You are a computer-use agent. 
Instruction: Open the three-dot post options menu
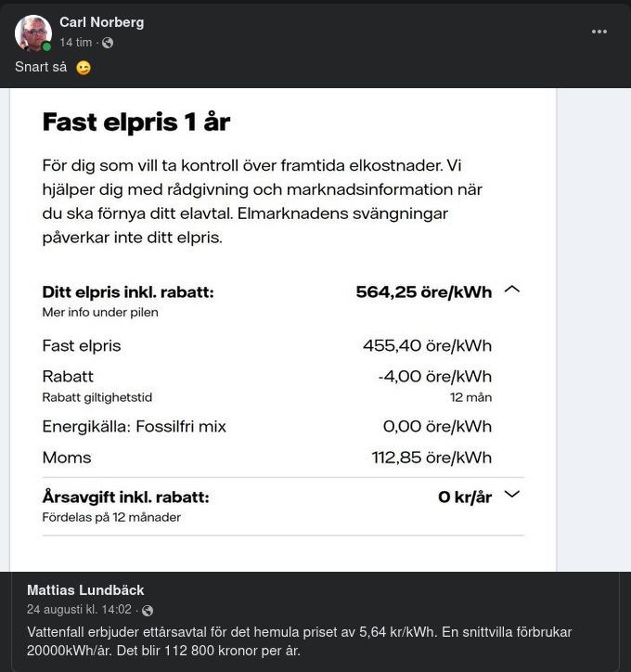pos(599,32)
